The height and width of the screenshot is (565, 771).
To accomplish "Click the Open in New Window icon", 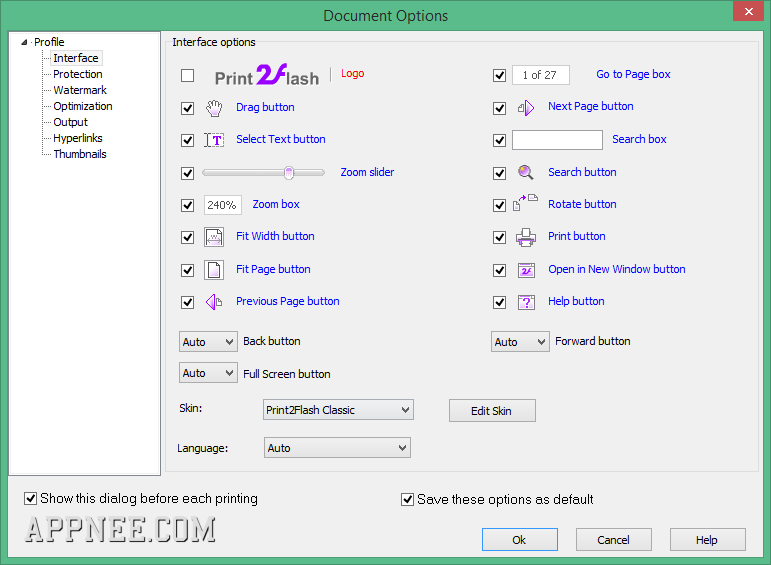I will pos(526,270).
